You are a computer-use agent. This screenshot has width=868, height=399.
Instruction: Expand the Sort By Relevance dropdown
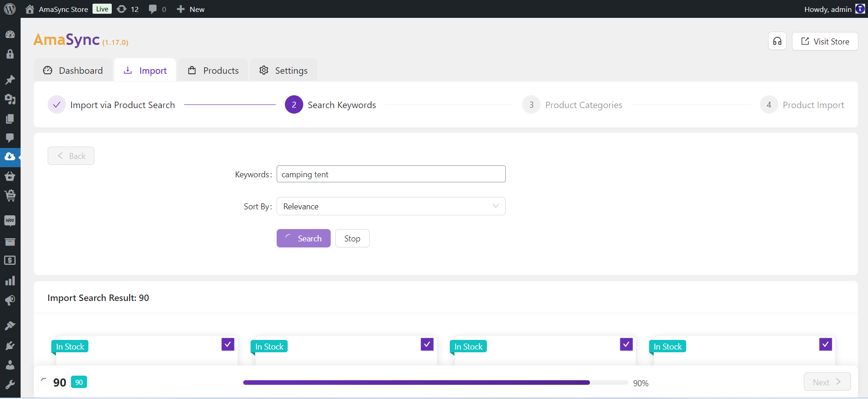(x=391, y=206)
